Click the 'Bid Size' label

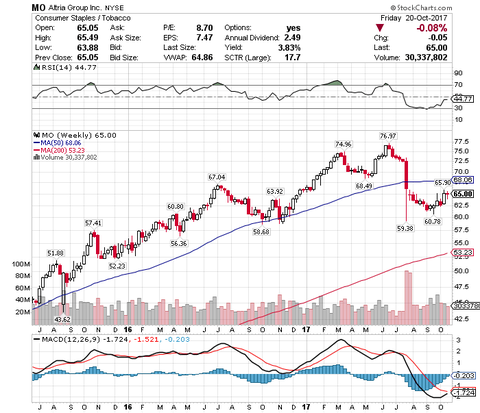point(124,58)
